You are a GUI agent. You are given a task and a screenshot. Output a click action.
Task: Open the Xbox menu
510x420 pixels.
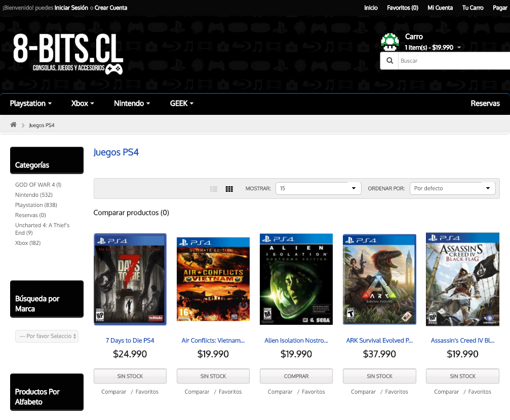tap(83, 103)
